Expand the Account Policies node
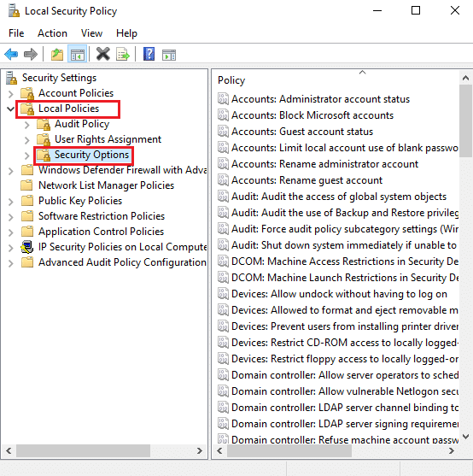The width and height of the screenshot is (473, 476). [10, 94]
